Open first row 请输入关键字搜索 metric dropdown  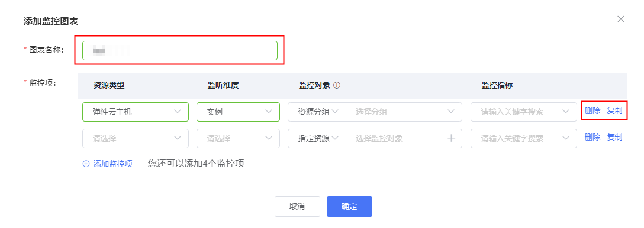pos(524,112)
